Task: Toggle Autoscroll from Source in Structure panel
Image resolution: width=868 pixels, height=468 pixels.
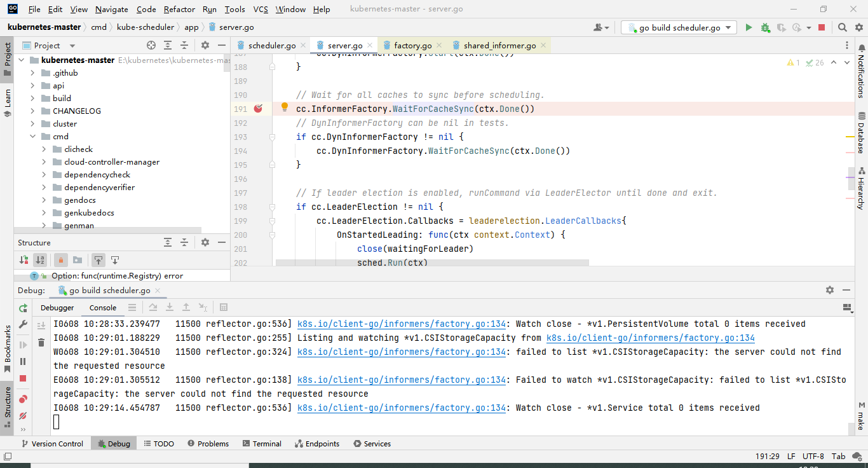Action: [115, 259]
